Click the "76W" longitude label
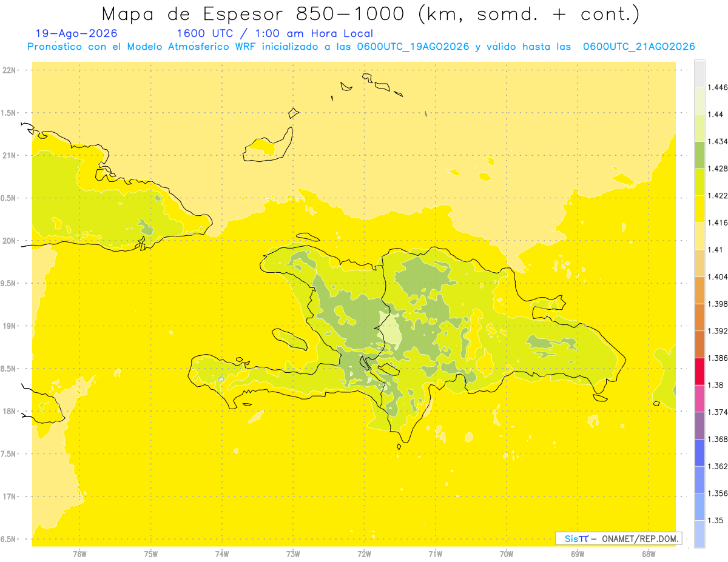The width and height of the screenshot is (728, 562). tap(79, 554)
